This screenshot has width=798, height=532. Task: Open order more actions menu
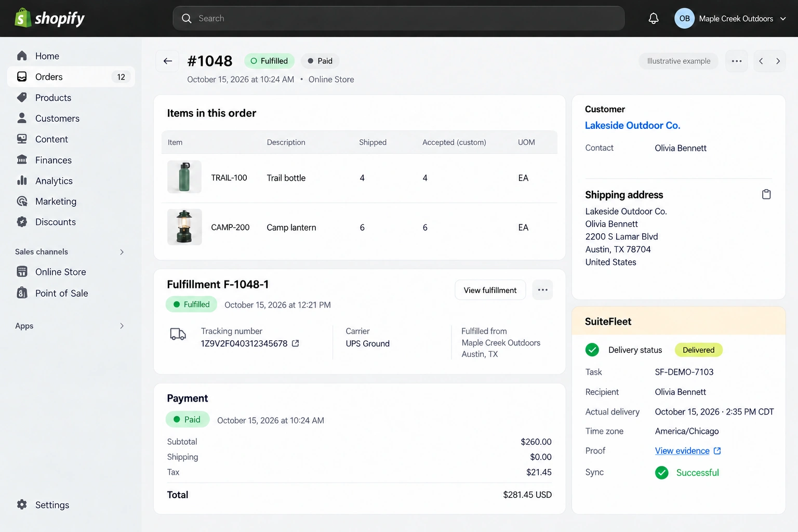(x=736, y=61)
